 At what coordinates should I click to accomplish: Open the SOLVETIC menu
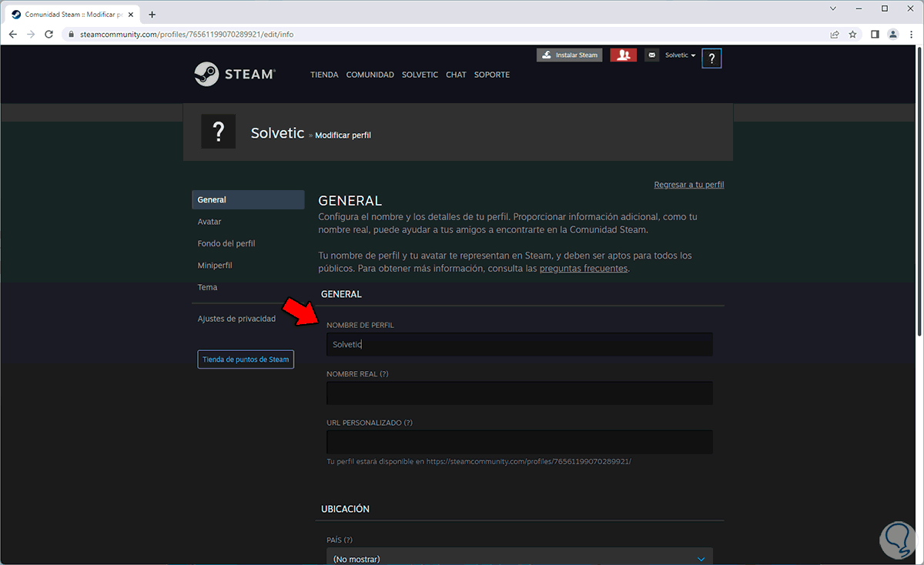click(420, 75)
